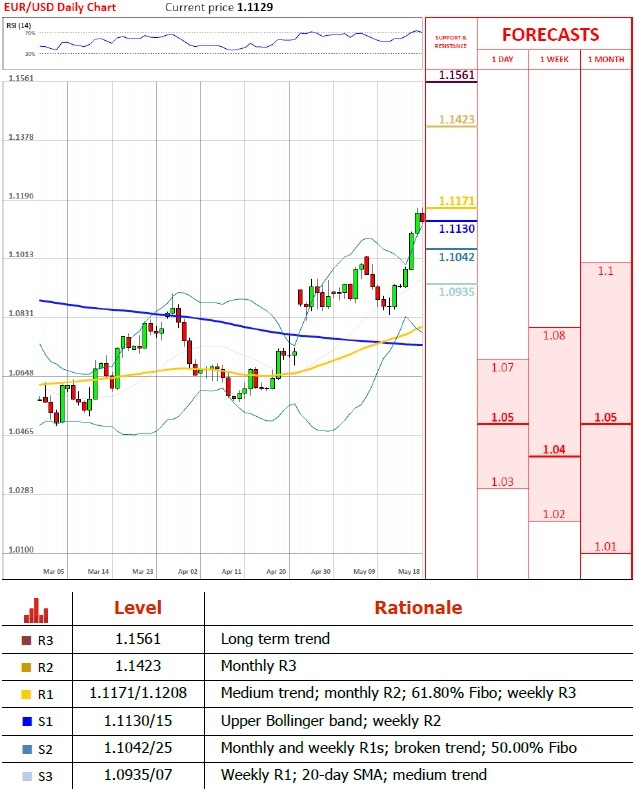Screen dimensions: 635x789
Task: Click the 61.80% Fibo rationale row
Action: pyautogui.click(x=398, y=693)
